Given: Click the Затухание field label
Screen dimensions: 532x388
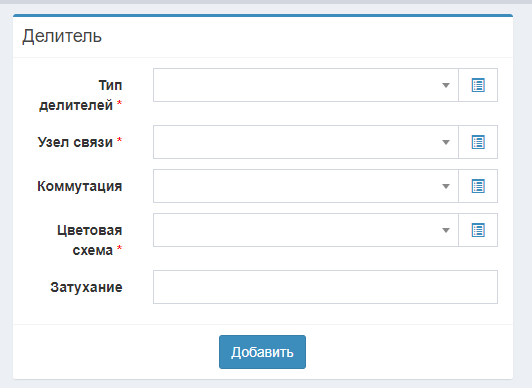Looking at the screenshot, I should [x=87, y=287].
